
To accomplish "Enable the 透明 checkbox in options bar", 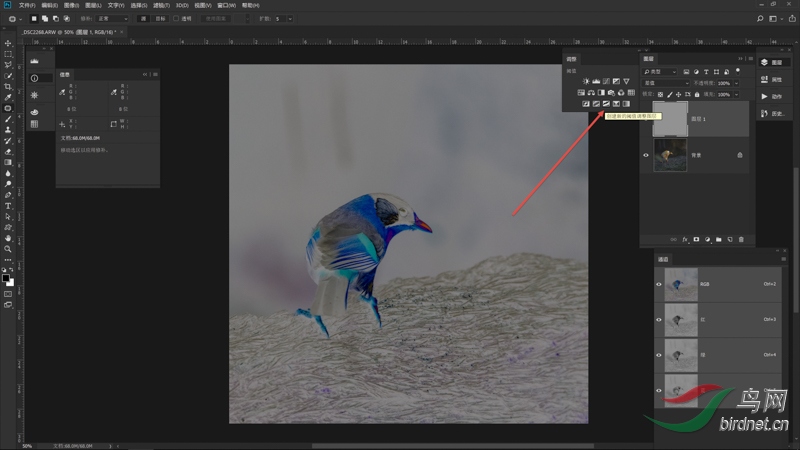I will pyautogui.click(x=177, y=18).
